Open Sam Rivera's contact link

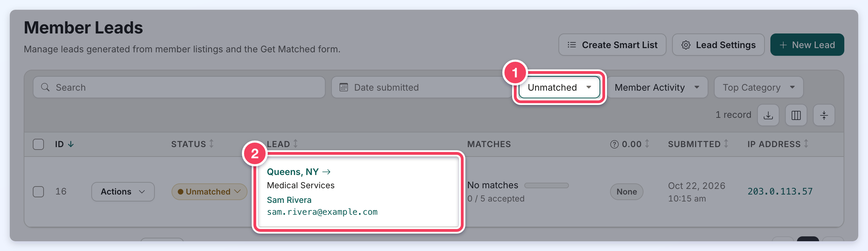[x=289, y=200]
